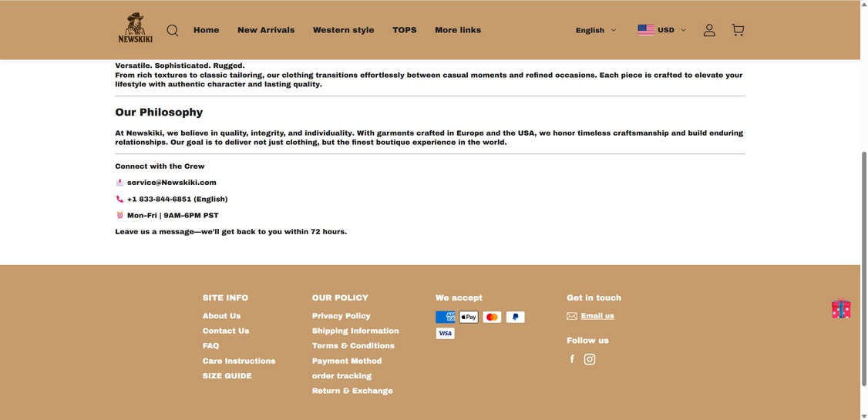This screenshot has height=420, width=868.
Task: Click the US flag currency icon
Action: tap(645, 30)
